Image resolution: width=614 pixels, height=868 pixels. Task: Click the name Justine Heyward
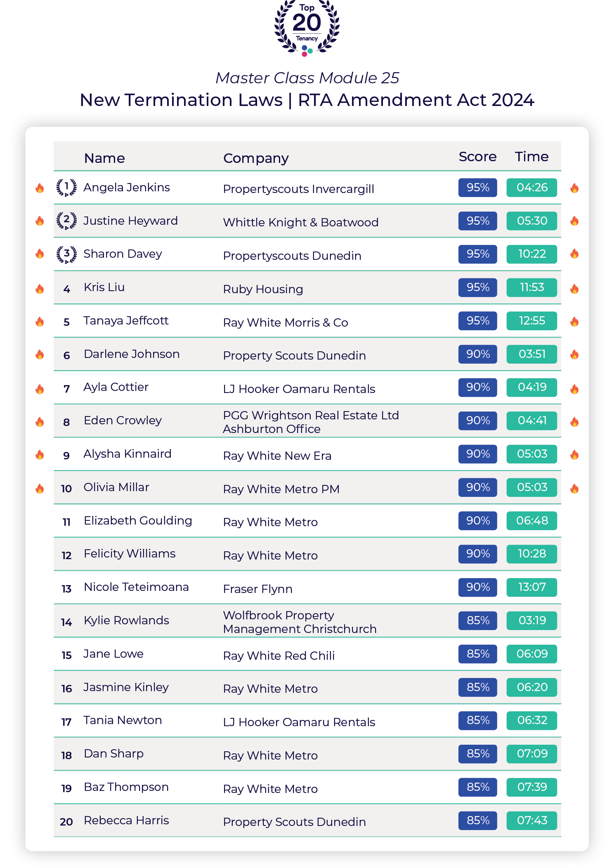130,221
